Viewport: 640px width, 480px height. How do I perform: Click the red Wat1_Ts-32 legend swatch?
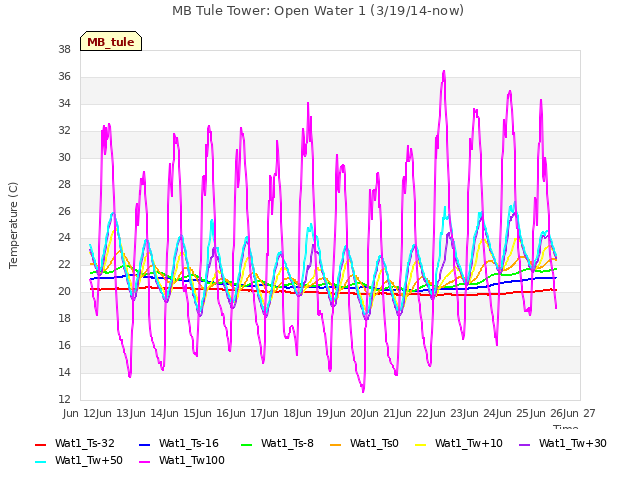[41, 444]
